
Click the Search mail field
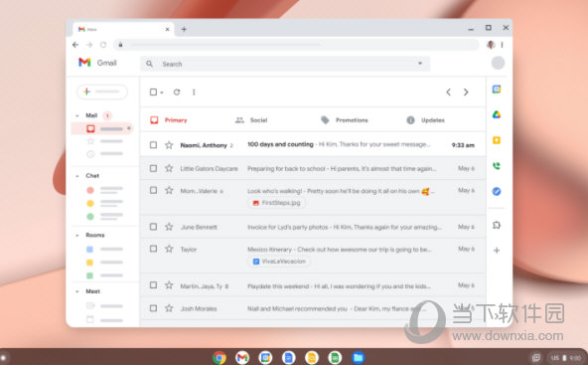(285, 64)
